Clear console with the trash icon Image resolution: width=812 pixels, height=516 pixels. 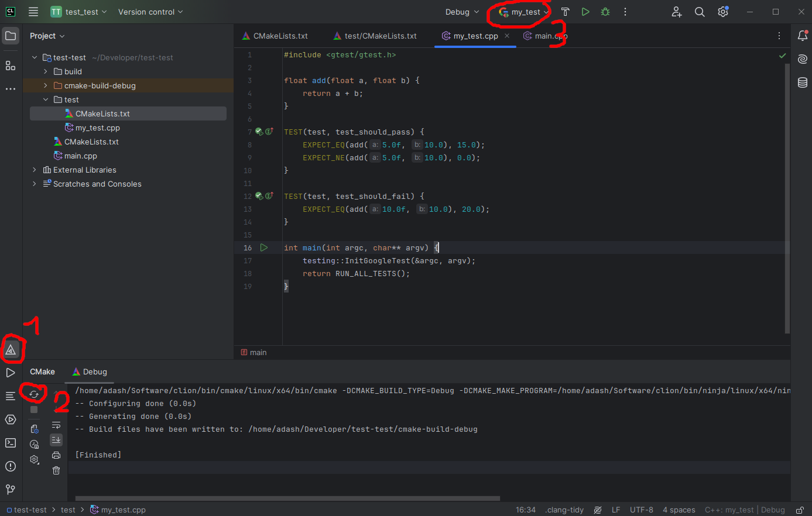tap(56, 470)
